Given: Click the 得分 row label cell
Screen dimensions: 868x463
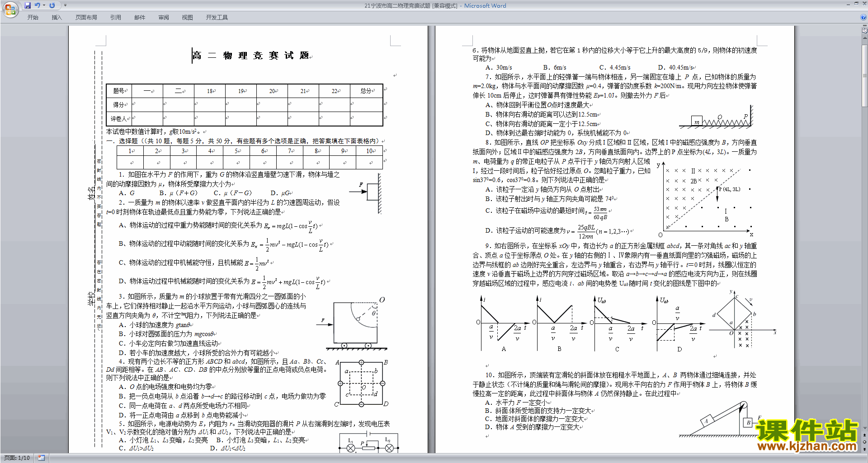Looking at the screenshot, I should 119,105.
